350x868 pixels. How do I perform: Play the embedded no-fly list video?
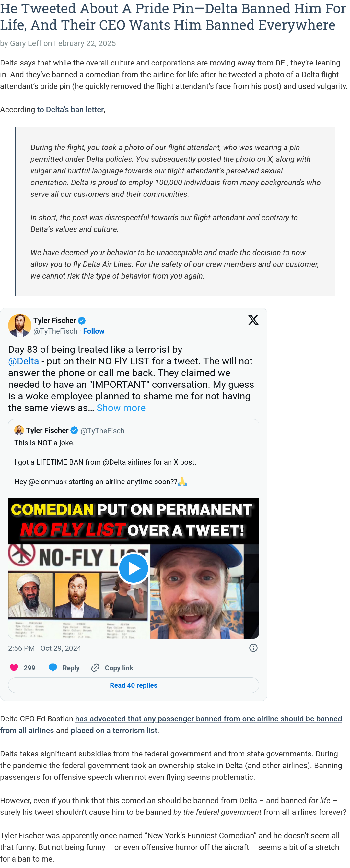coord(134,568)
